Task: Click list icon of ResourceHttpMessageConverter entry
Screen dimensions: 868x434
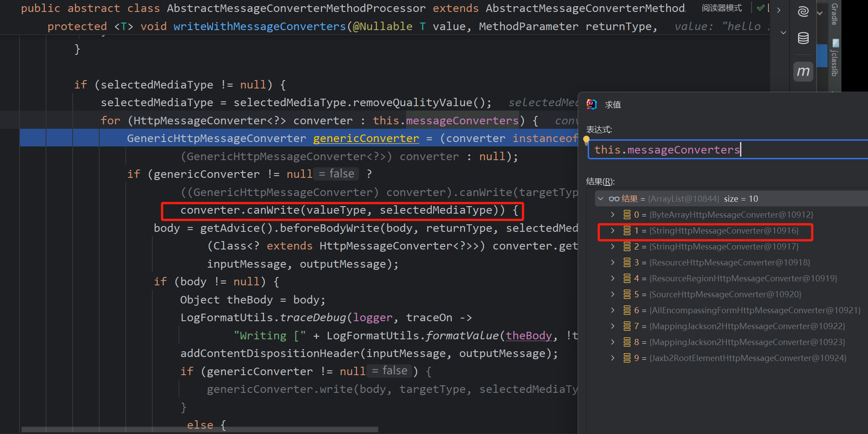Action: [627, 262]
